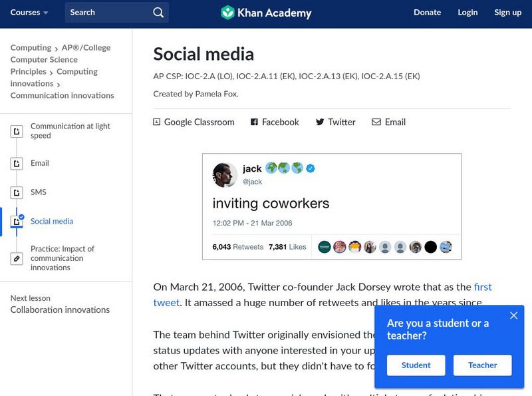Click the search magnifier icon
This screenshot has height=396, width=532.
(x=158, y=13)
